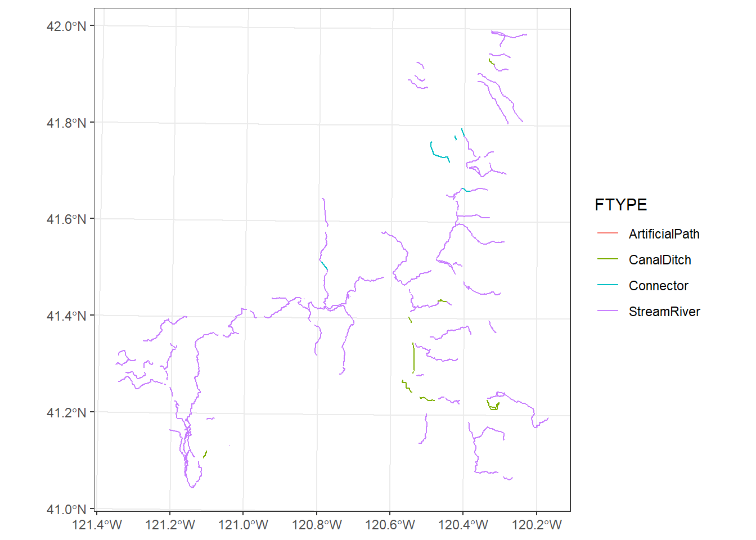Click the 41.0°N latitude axis label
Screen dimensions: 756x540
(66, 509)
